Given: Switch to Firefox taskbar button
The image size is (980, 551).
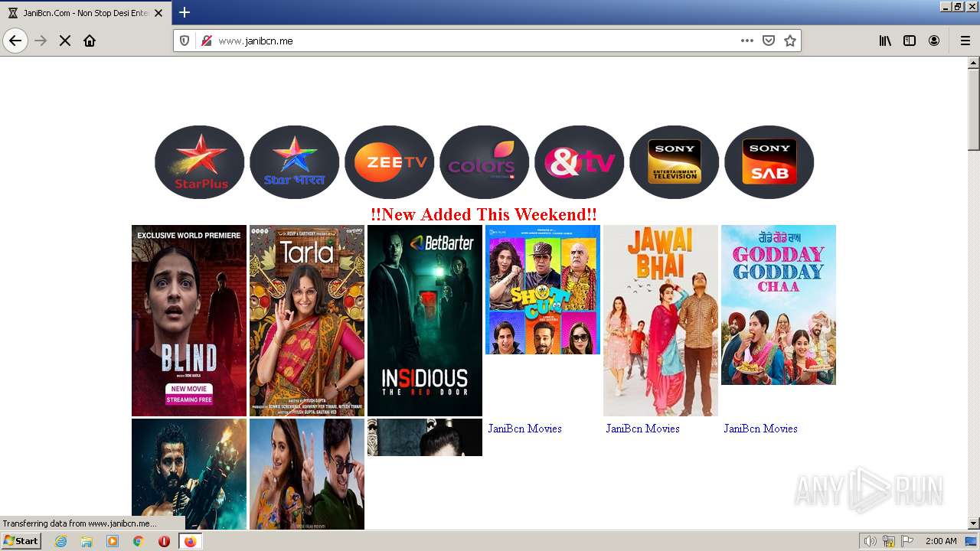Looking at the screenshot, I should click(190, 541).
